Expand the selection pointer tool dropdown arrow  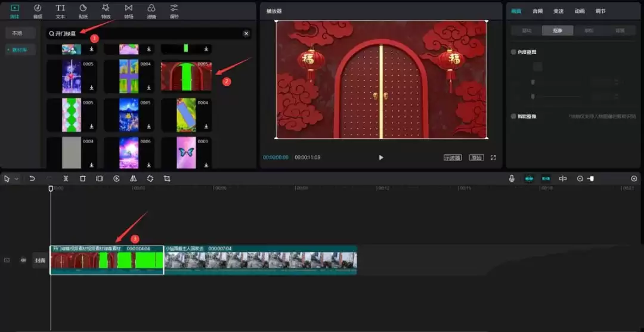[16, 179]
